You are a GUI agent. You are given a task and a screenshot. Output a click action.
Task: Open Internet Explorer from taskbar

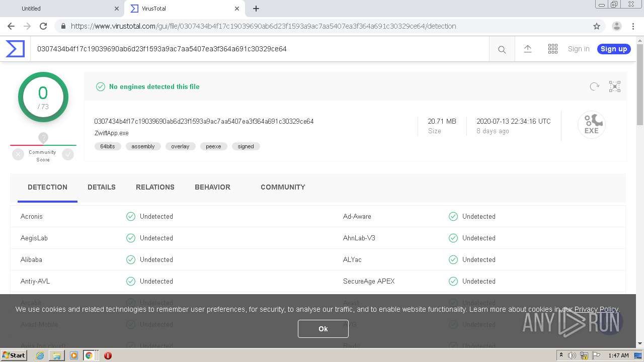40,355
